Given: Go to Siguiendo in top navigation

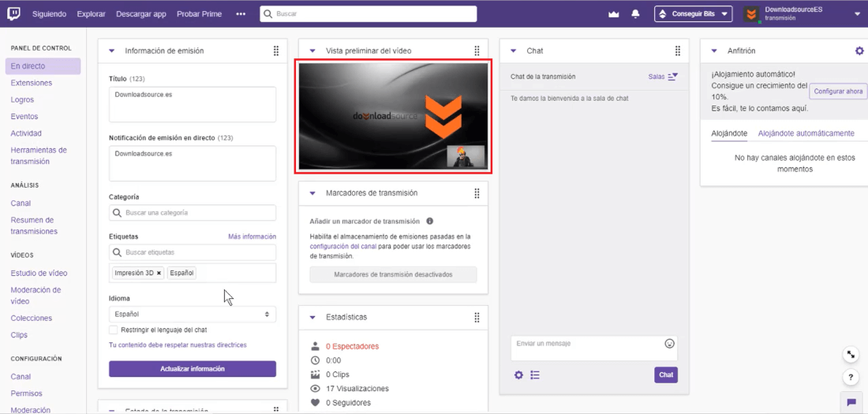Looking at the screenshot, I should point(49,14).
